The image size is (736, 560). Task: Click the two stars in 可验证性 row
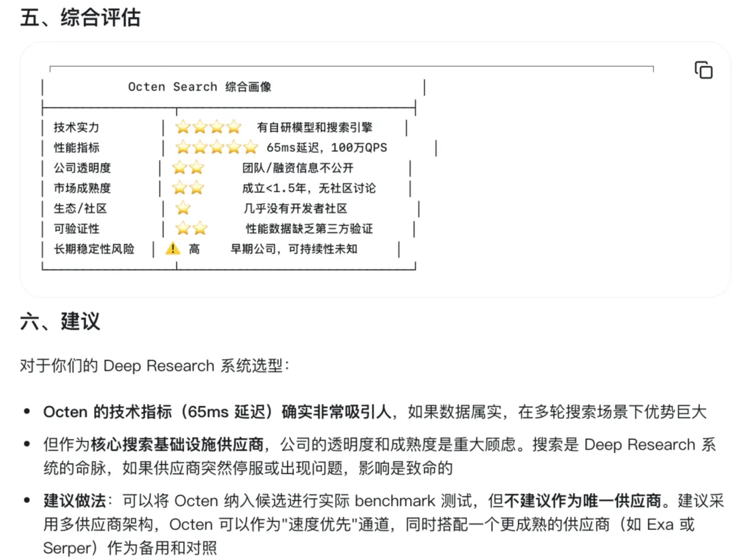pos(191,228)
